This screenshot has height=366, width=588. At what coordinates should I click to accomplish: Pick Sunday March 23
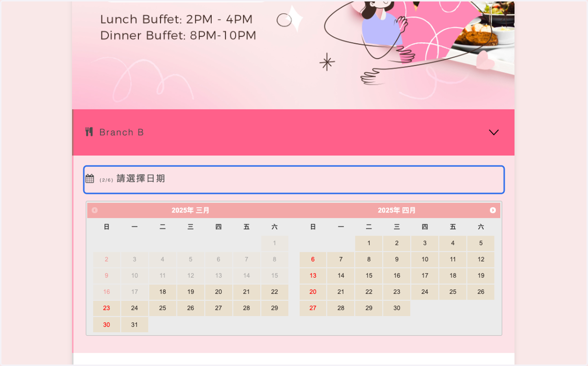click(x=107, y=308)
